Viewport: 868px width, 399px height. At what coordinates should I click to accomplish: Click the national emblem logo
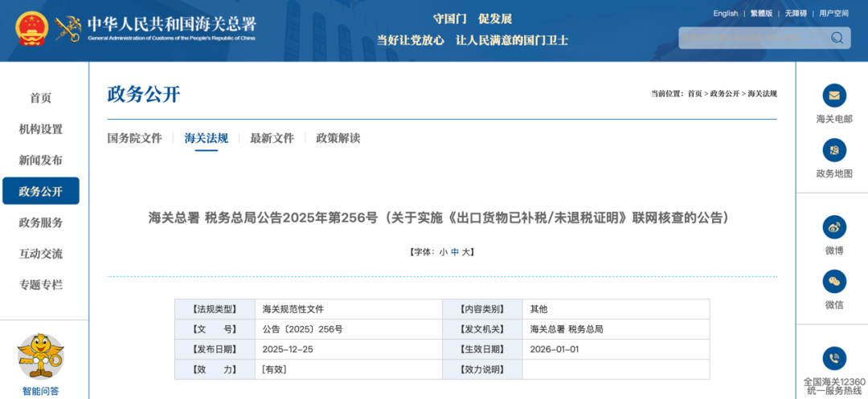pyautogui.click(x=31, y=28)
